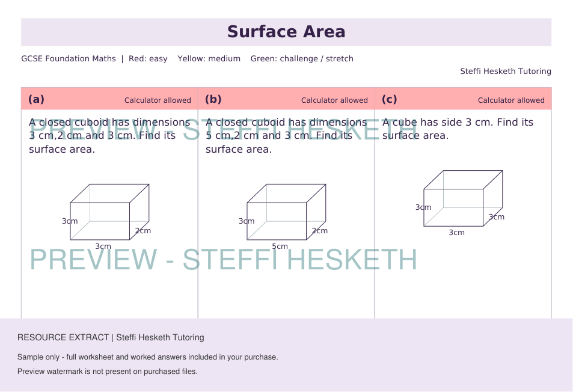Image resolution: width=573 pixels, height=392 pixels.
Task: Click "Calculator allowed" in question (c) header
Action: click(511, 100)
